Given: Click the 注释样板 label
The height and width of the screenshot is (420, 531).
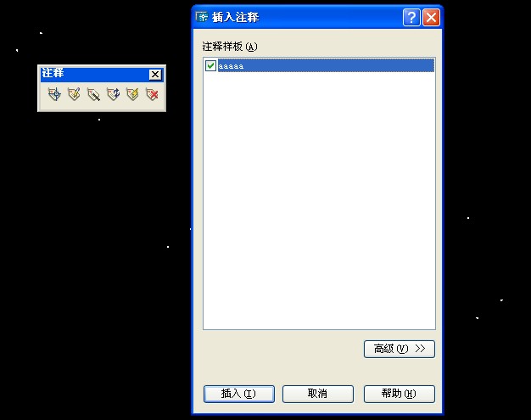Looking at the screenshot, I should 229,46.
